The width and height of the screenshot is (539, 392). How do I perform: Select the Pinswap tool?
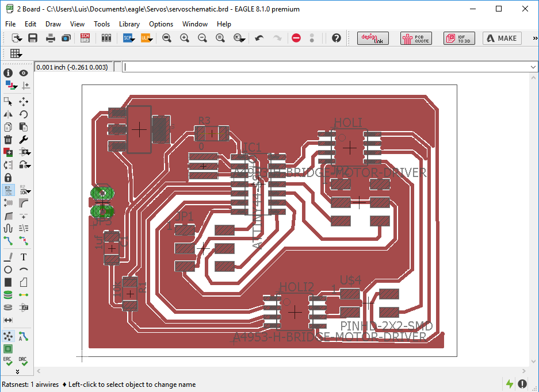click(8, 165)
